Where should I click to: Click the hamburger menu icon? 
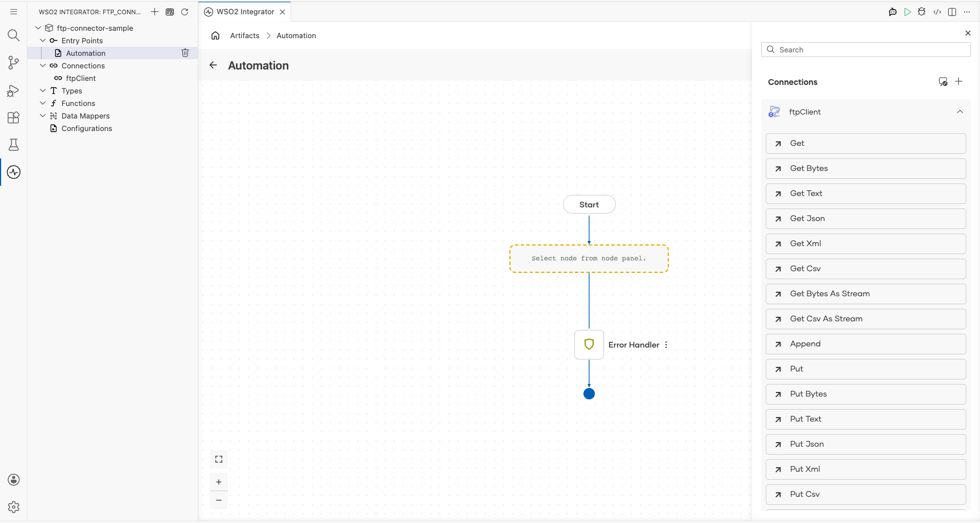14,11
